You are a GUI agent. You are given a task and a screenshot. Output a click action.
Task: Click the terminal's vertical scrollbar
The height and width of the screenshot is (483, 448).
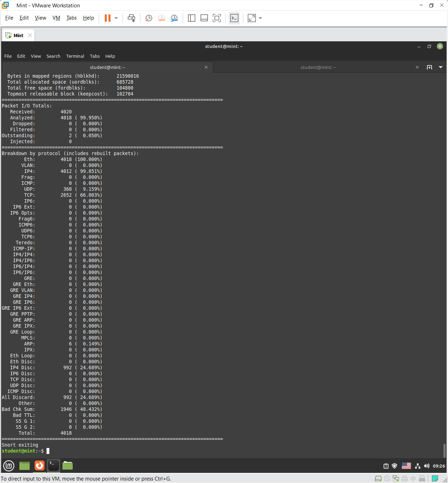444,450
